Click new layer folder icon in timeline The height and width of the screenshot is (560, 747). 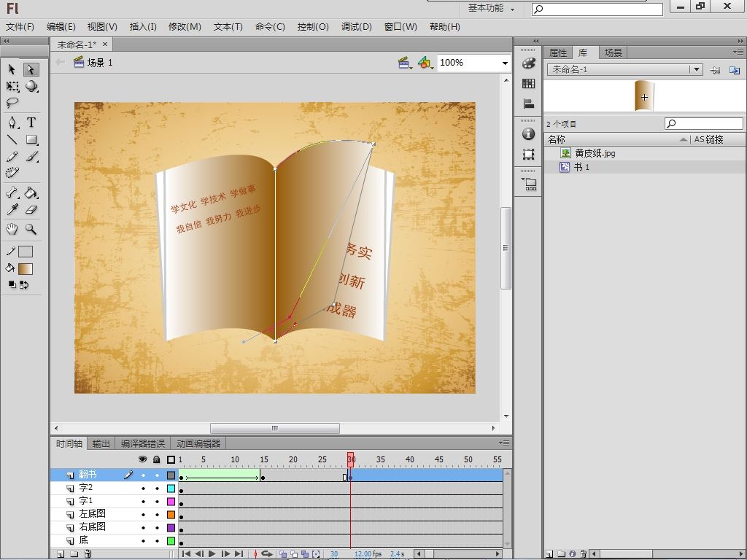coord(74,554)
